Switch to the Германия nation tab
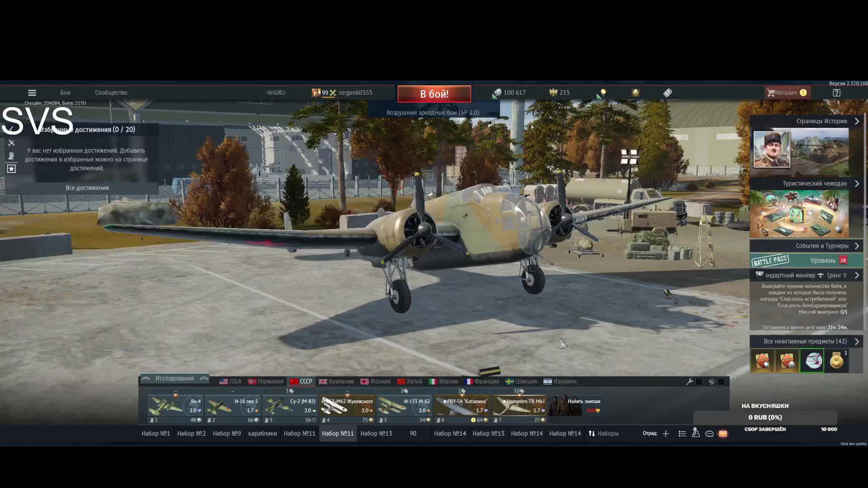868x488 pixels. 265,382
